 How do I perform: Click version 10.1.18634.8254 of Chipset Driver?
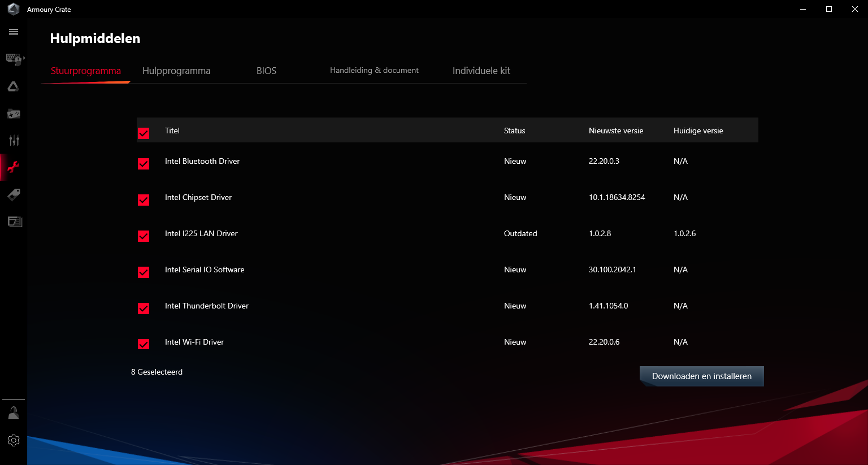tap(617, 197)
